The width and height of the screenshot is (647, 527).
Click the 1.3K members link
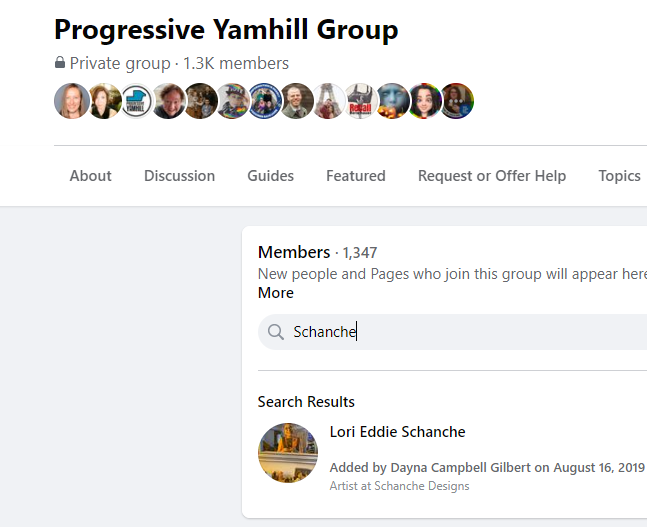(x=236, y=63)
